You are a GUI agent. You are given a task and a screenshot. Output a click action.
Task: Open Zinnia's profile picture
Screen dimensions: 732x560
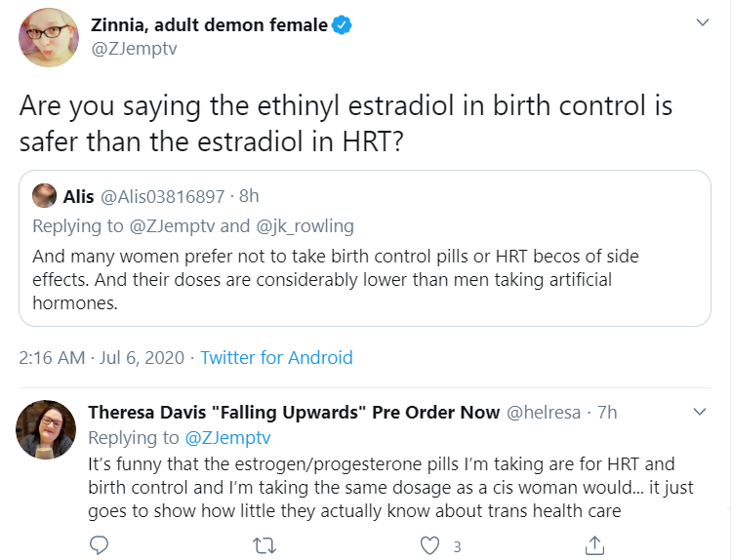pos(49,37)
